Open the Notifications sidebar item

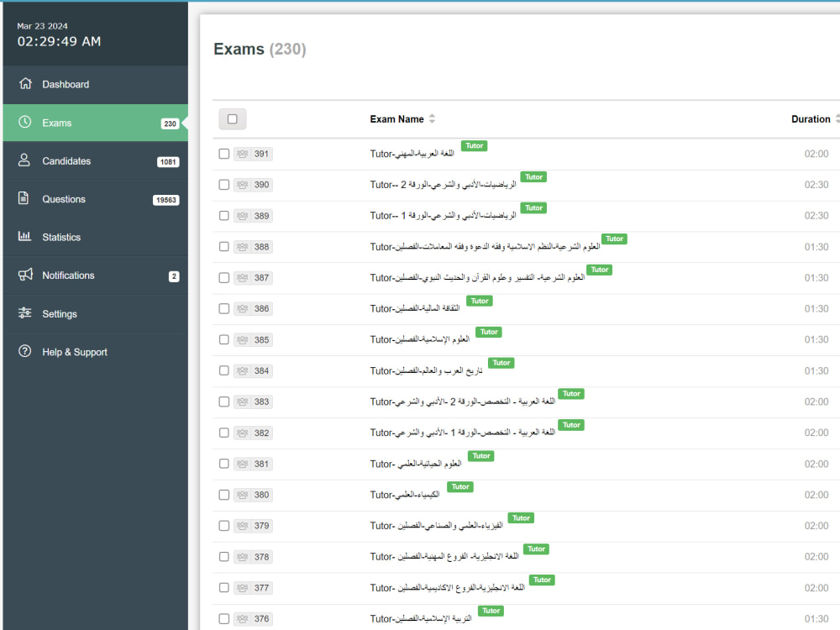click(x=96, y=276)
